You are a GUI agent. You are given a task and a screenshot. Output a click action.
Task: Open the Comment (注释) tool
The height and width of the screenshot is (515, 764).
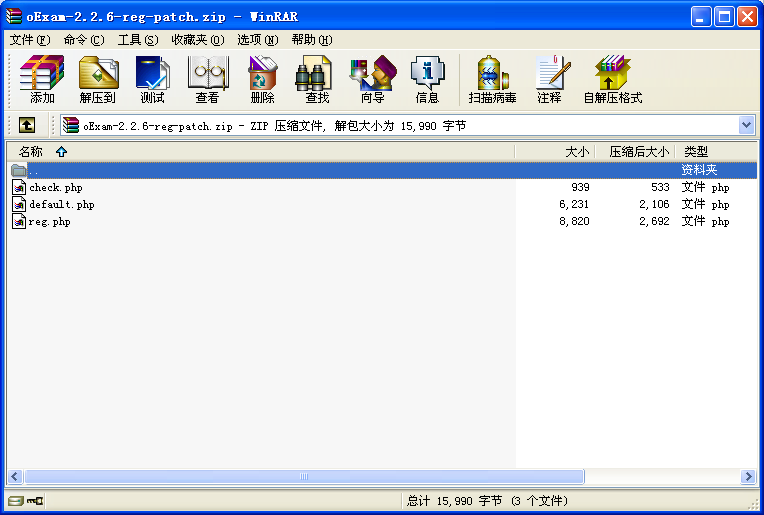[x=550, y=79]
